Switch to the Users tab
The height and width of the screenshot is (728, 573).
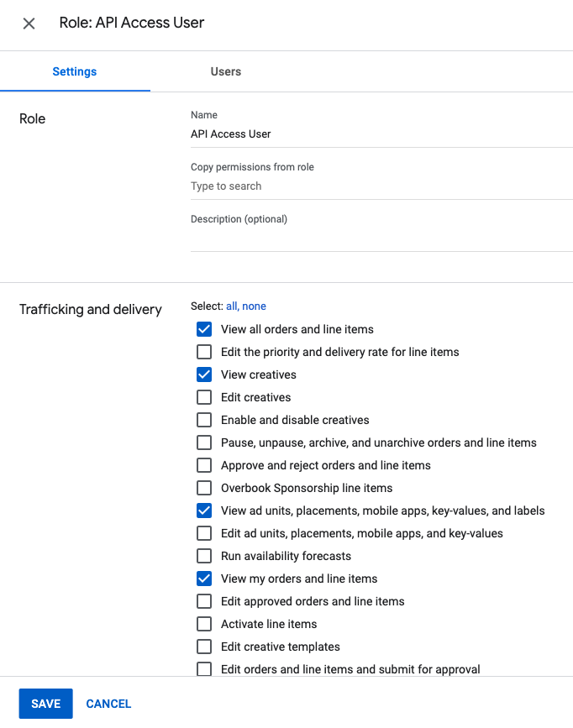(225, 71)
